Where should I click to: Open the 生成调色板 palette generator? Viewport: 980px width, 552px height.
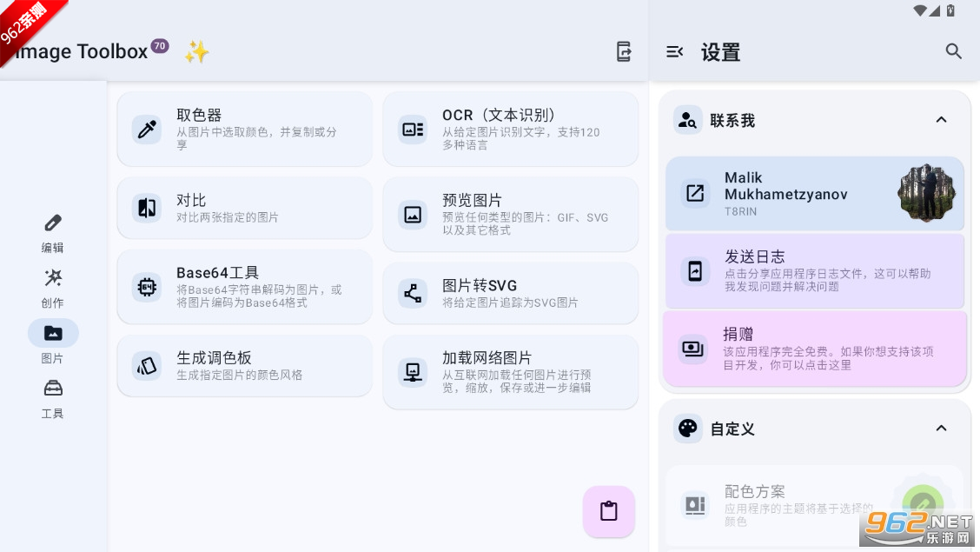(244, 365)
